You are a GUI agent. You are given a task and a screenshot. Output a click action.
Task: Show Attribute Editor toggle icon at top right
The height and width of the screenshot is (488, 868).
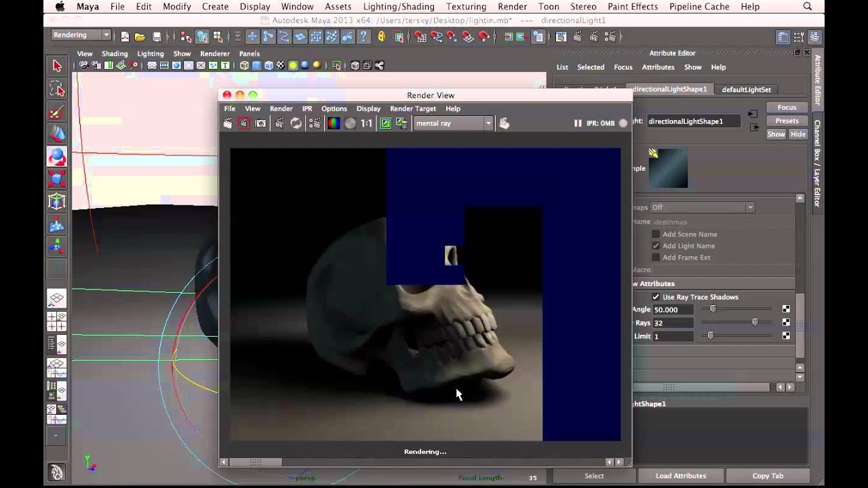pyautogui.click(x=783, y=37)
